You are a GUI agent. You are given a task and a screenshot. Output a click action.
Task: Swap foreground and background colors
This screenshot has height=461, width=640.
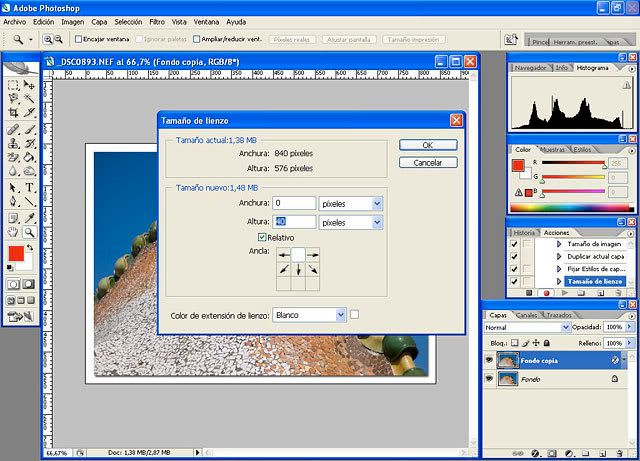30,247
